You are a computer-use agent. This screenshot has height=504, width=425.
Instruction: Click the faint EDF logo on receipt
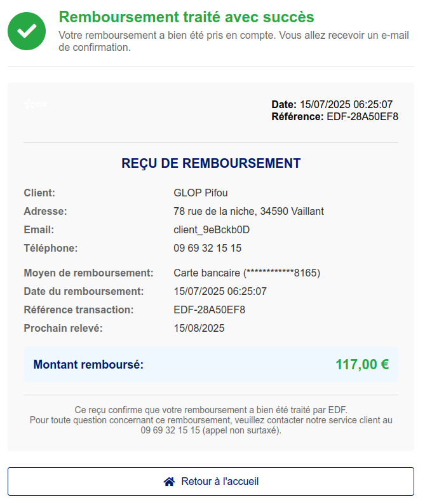35,104
